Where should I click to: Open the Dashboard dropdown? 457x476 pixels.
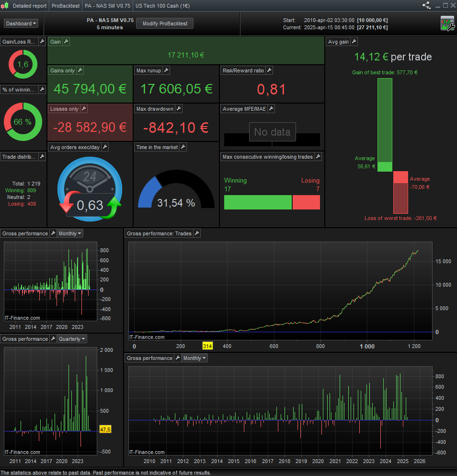click(21, 23)
